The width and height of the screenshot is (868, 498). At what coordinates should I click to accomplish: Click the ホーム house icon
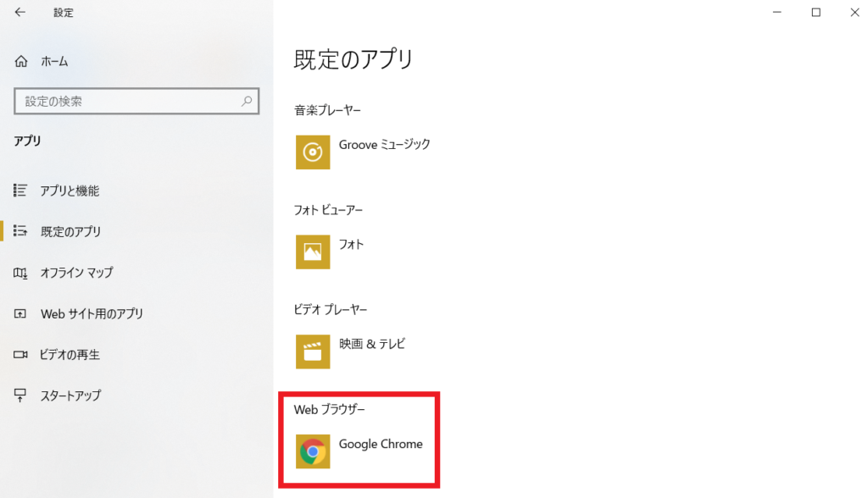tap(21, 62)
